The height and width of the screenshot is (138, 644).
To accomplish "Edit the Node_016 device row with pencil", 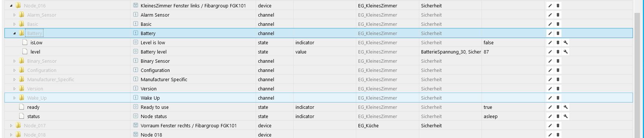I will (550, 6).
